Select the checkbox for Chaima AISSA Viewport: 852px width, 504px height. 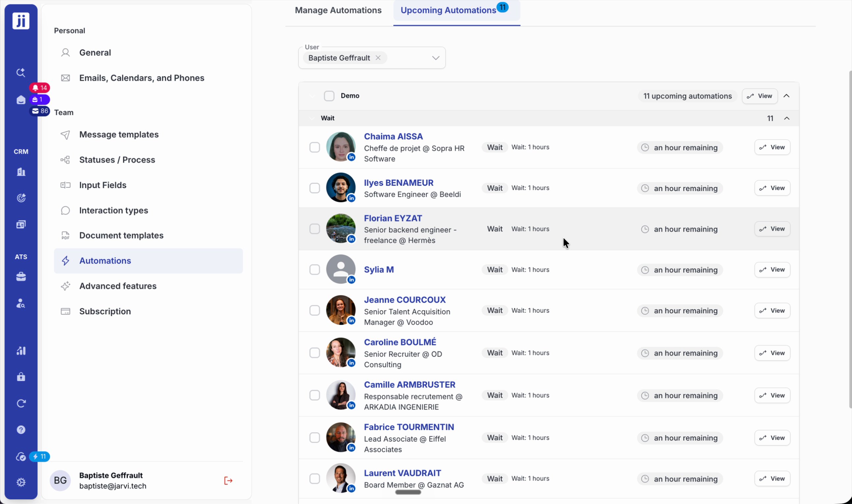coord(315,147)
